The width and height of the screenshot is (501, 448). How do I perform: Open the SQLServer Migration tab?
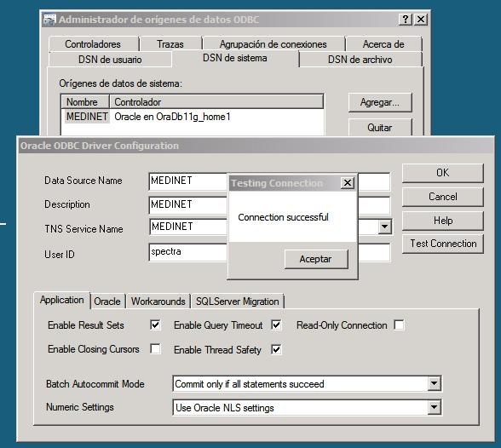[x=238, y=302]
